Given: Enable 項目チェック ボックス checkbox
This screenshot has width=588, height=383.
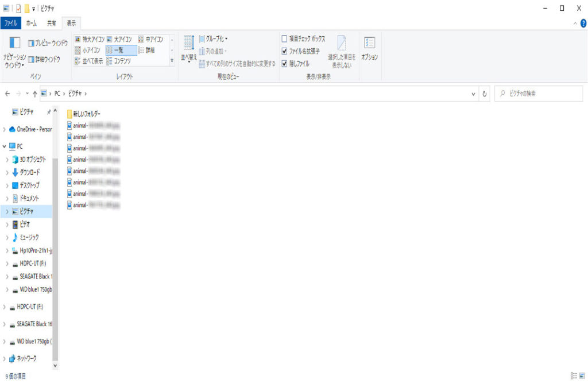Looking at the screenshot, I should (x=284, y=39).
